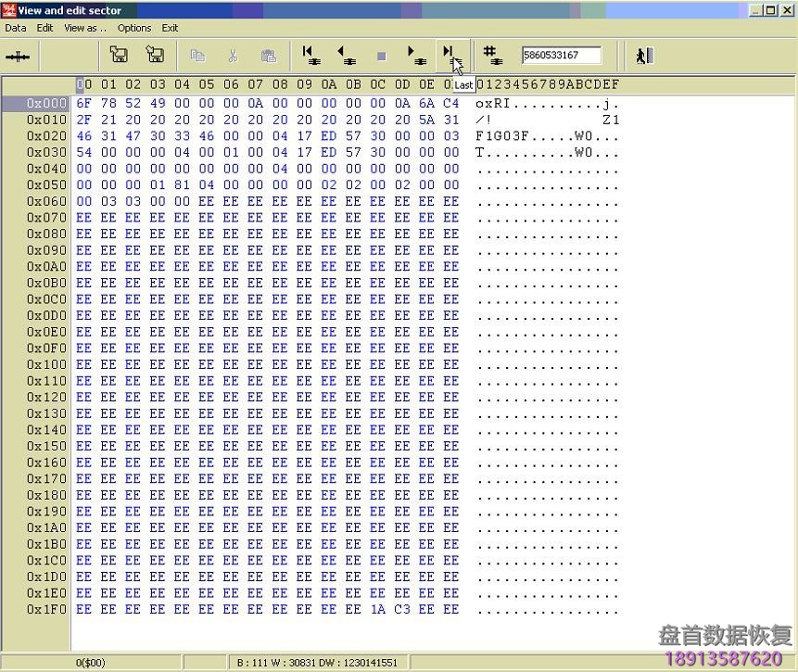Click the go-to sector number (#) icon

(x=492, y=56)
